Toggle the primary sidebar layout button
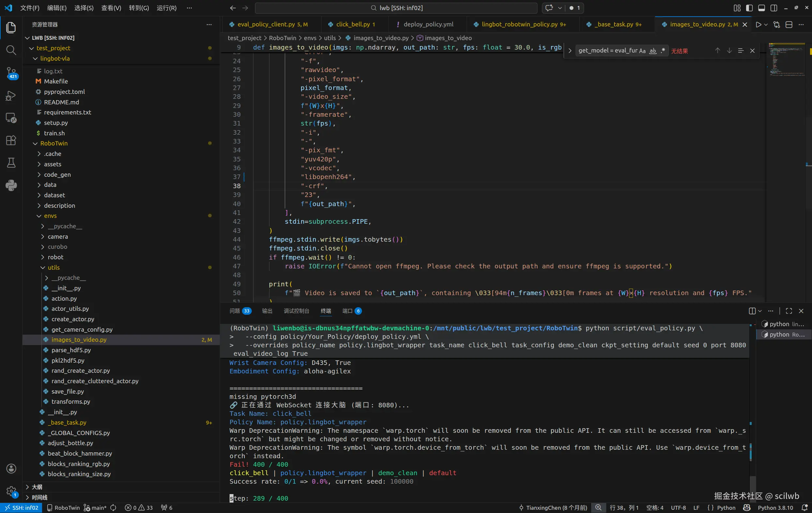Screen dimensions: 812x513 [x=749, y=8]
